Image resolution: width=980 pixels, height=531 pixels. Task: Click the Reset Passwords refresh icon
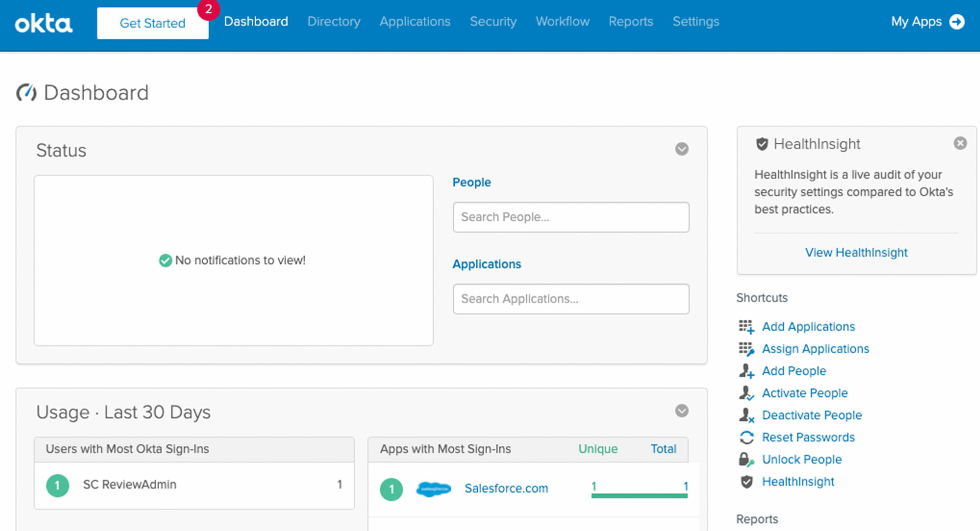(746, 437)
